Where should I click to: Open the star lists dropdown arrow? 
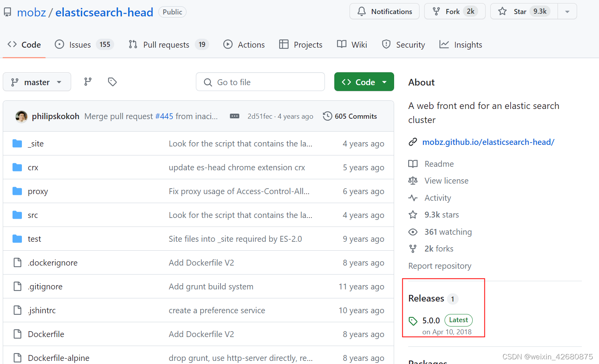pyautogui.click(x=567, y=11)
